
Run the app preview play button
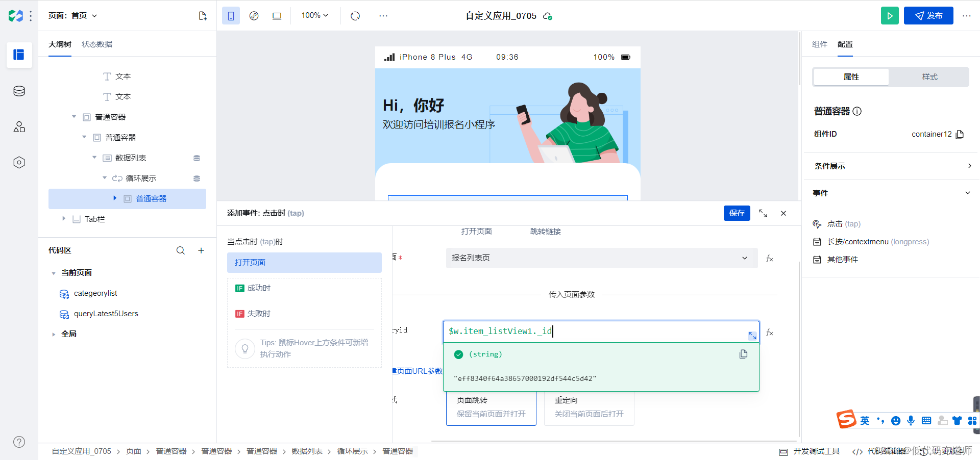(890, 16)
